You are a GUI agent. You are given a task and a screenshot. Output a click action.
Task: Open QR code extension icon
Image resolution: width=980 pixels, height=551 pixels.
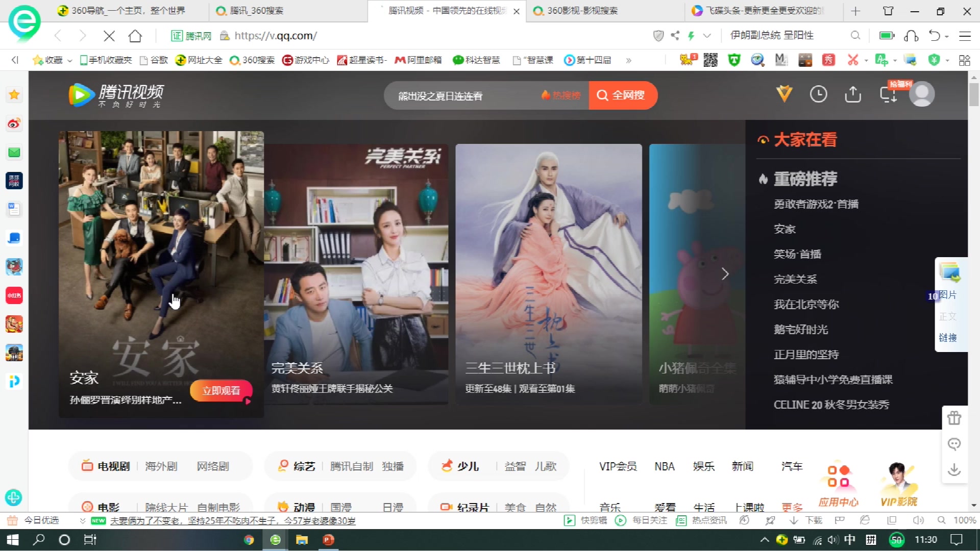[x=710, y=60]
